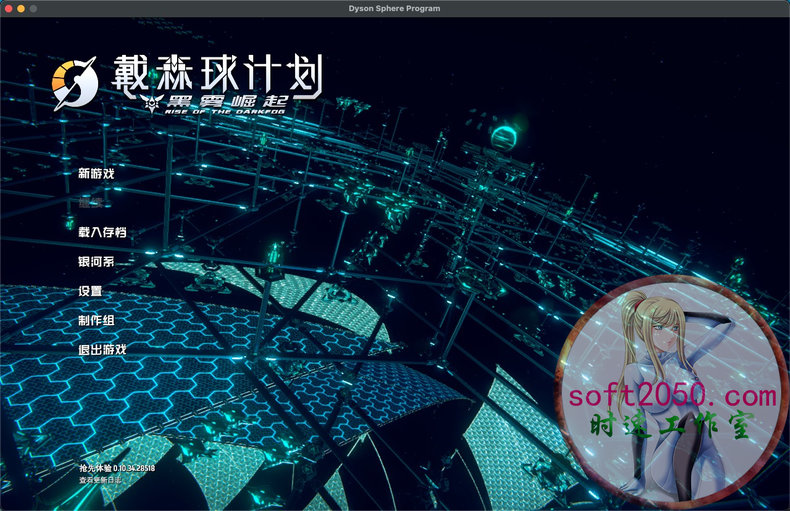
Task: Open 载入存档 to load a save
Action: point(102,232)
